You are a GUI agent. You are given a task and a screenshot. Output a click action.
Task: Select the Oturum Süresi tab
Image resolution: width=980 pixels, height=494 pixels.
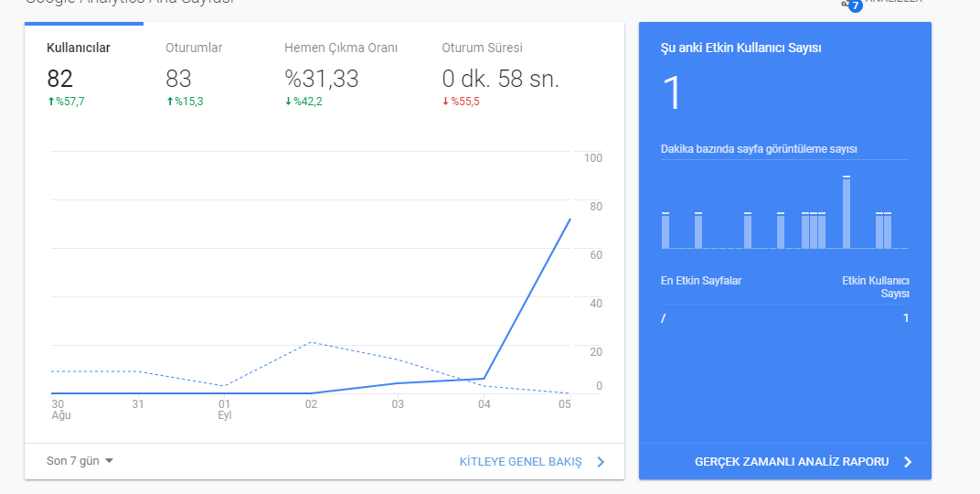pyautogui.click(x=500, y=74)
